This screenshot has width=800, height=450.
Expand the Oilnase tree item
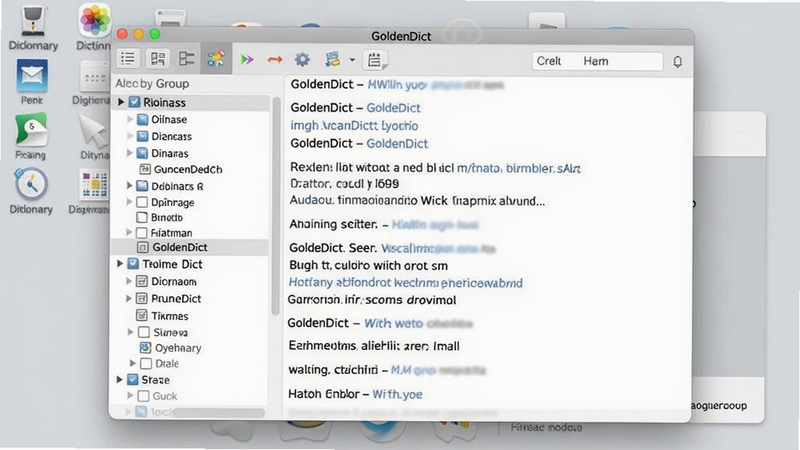pyautogui.click(x=130, y=119)
